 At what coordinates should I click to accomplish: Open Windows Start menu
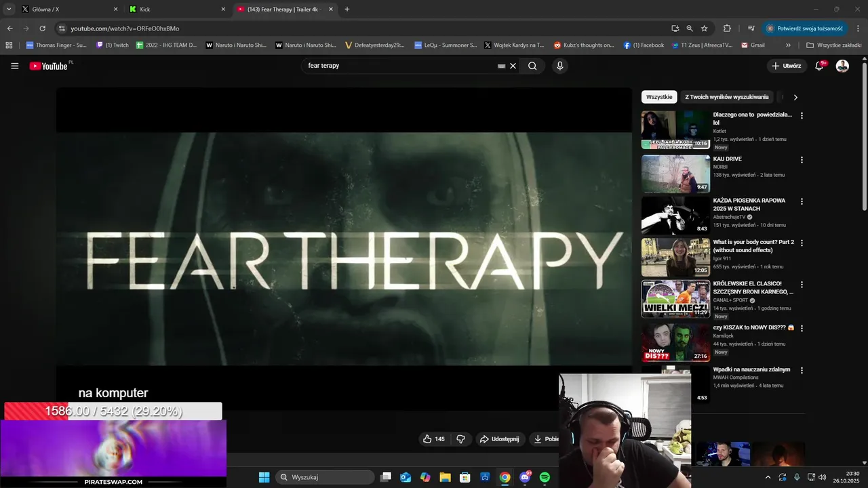click(x=264, y=477)
